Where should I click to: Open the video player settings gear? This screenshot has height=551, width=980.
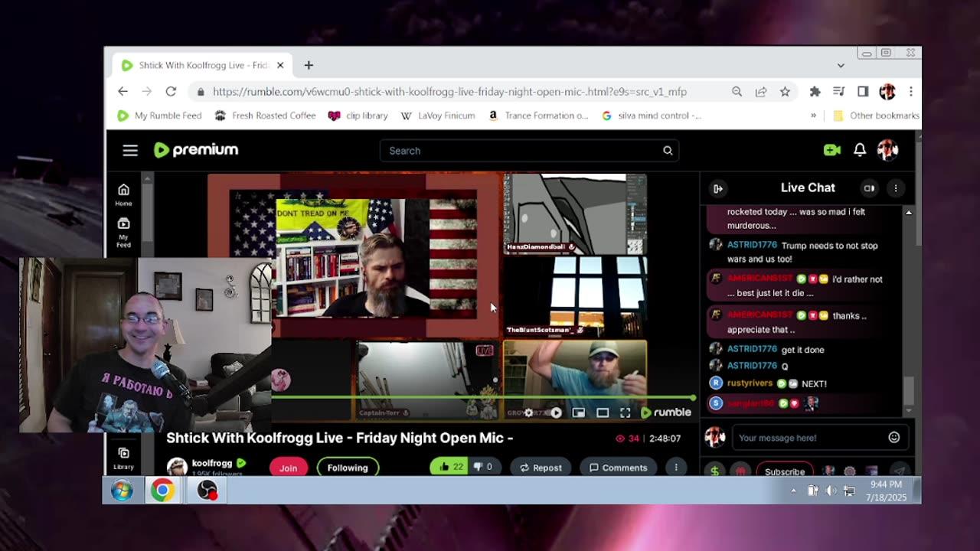click(x=528, y=412)
